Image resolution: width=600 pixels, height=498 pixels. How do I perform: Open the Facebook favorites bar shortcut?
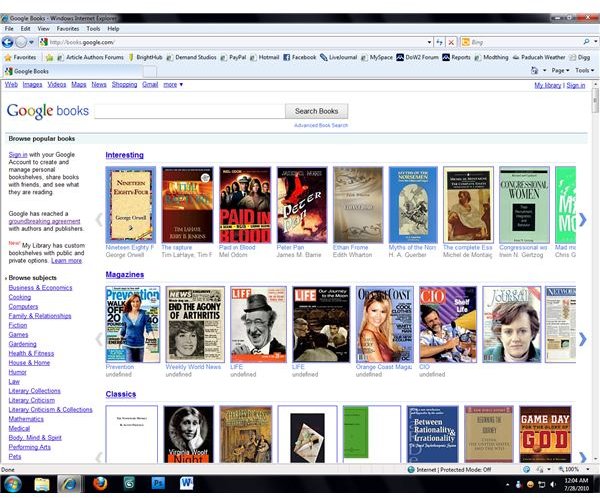(300, 57)
